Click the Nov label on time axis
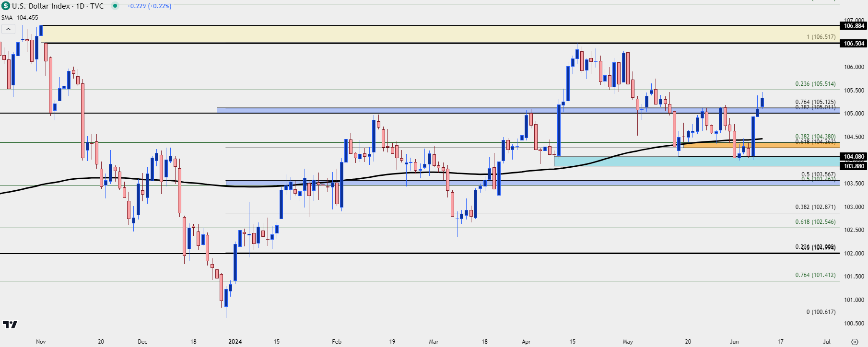This screenshot has height=347, width=868. pyautogui.click(x=41, y=342)
